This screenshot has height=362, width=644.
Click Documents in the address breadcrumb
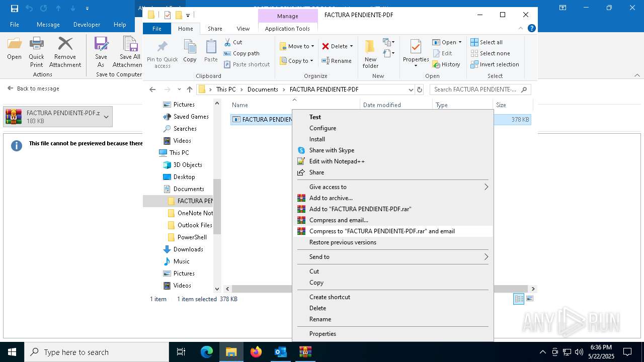tap(263, 89)
